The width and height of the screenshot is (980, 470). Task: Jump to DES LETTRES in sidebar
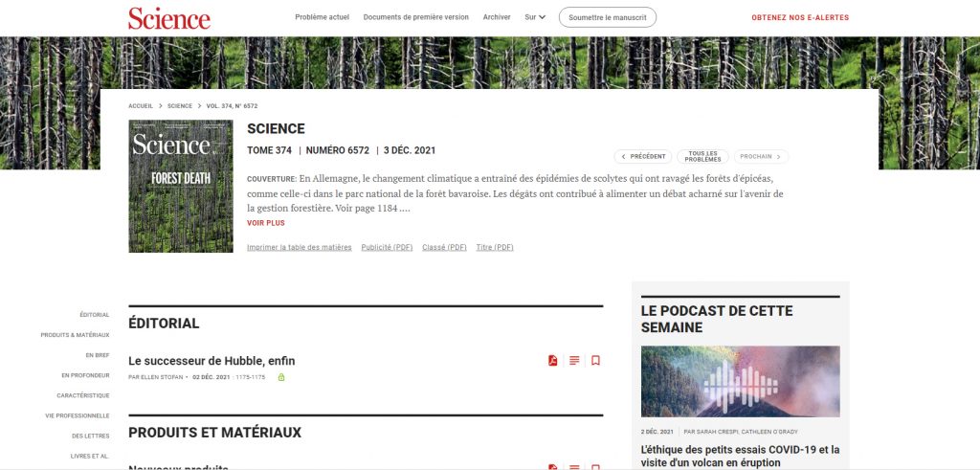tap(91, 436)
